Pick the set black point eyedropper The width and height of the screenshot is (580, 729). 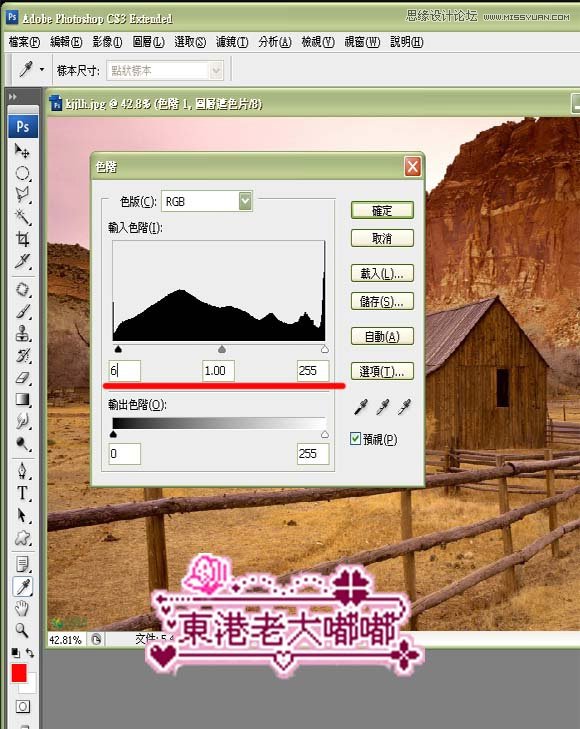pyautogui.click(x=361, y=407)
